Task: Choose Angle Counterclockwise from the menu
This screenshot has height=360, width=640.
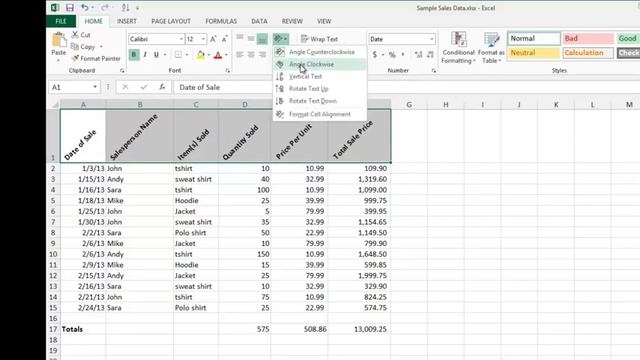Action: tap(320, 52)
